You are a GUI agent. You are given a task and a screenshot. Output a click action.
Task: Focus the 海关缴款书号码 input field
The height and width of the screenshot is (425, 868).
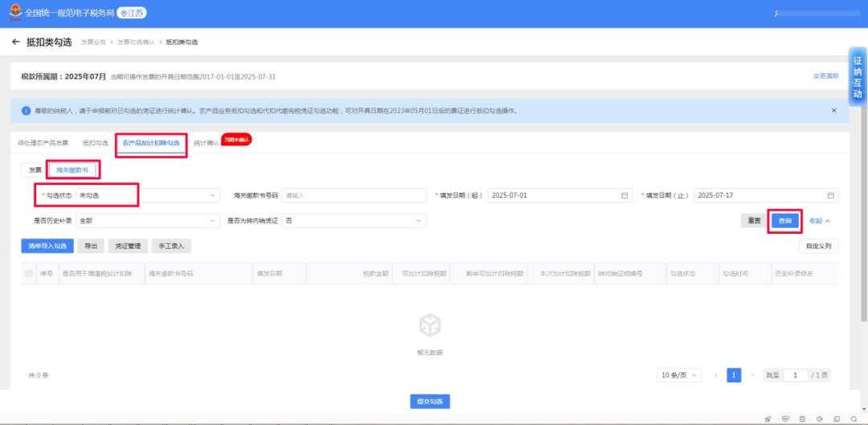[x=354, y=195]
